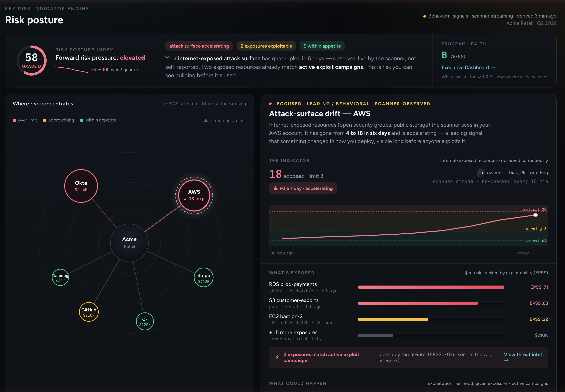Image resolution: width=565 pixels, height=392 pixels.
Task: Click the attack surface accelerating tag
Action: (x=199, y=46)
